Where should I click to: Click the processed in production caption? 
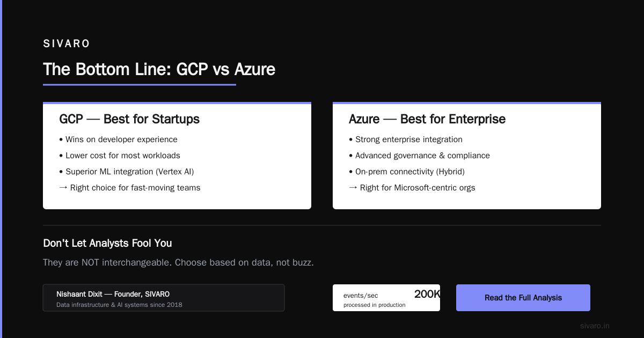[x=375, y=305]
